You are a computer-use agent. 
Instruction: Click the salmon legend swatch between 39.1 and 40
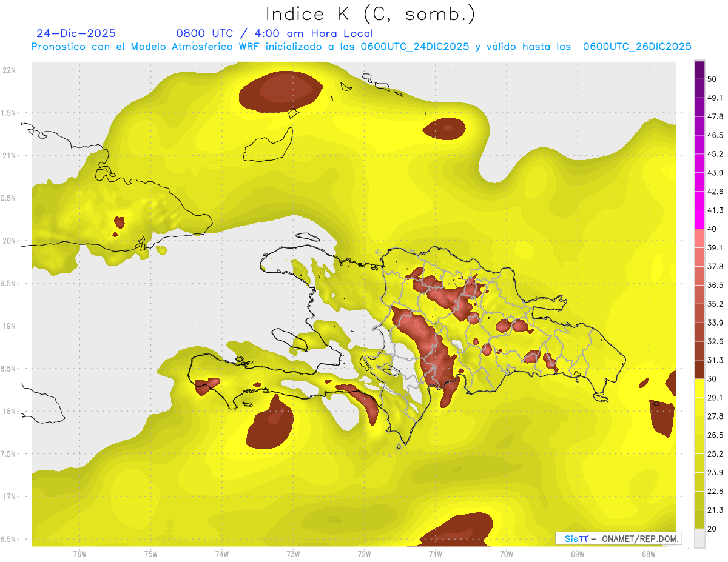(700, 238)
